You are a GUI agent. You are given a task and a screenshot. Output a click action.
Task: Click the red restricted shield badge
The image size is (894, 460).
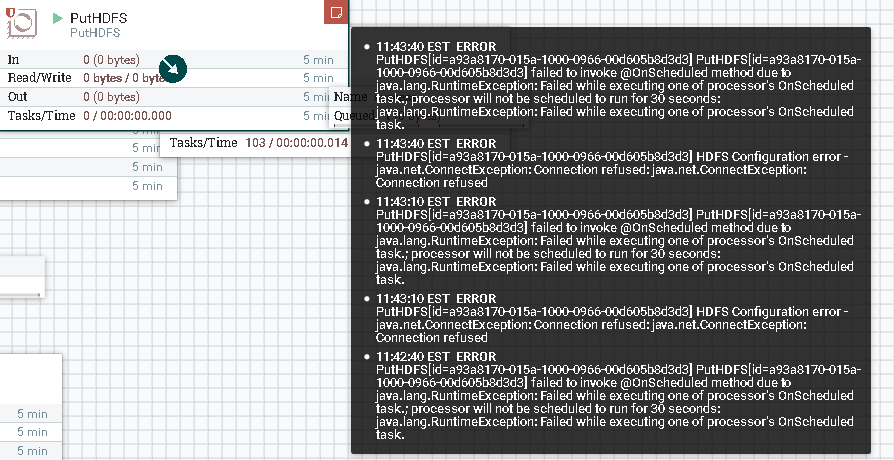(x=9, y=11)
